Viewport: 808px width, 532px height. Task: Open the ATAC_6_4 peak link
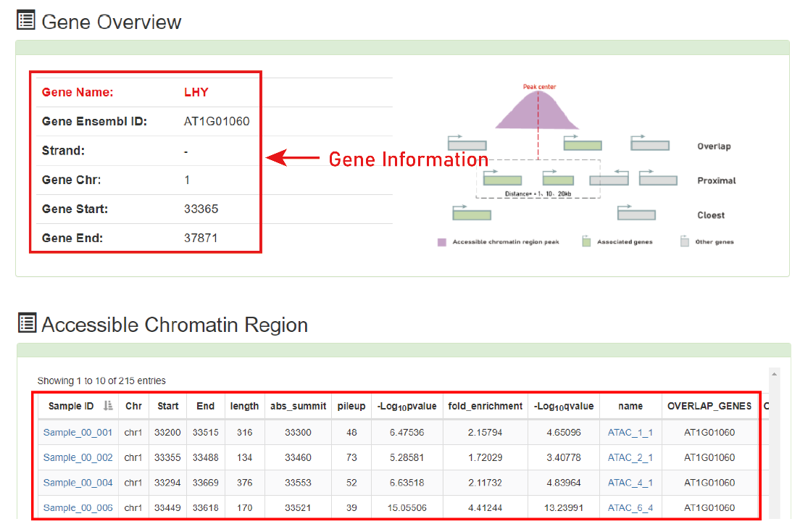click(630, 508)
